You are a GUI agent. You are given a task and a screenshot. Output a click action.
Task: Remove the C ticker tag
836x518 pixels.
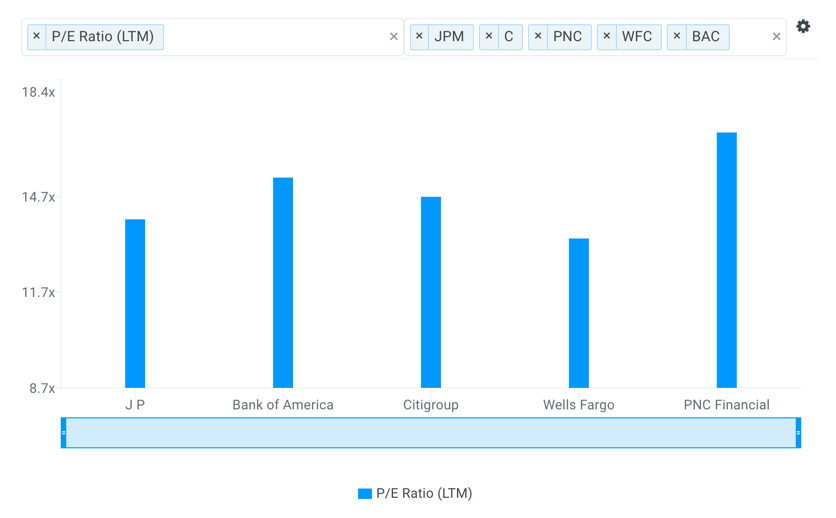click(488, 36)
